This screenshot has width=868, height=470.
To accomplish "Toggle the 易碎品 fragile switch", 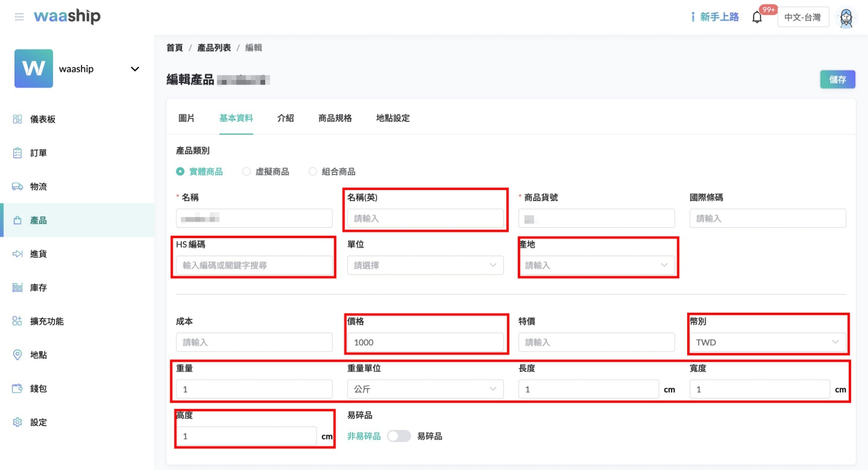I will point(399,437).
